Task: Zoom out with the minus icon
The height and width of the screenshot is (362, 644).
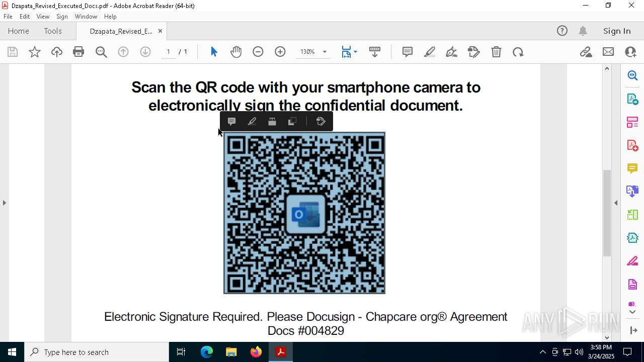Action: coord(258,52)
